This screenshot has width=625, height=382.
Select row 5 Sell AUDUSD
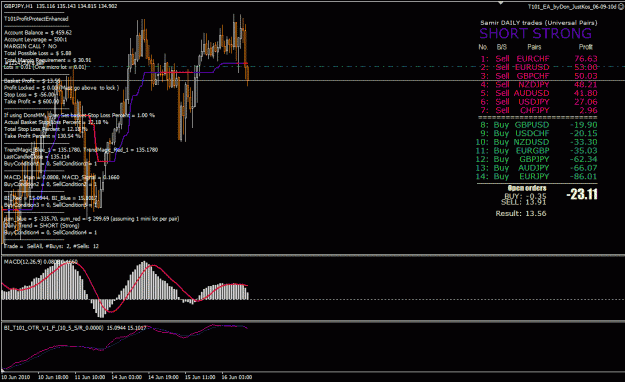point(539,93)
